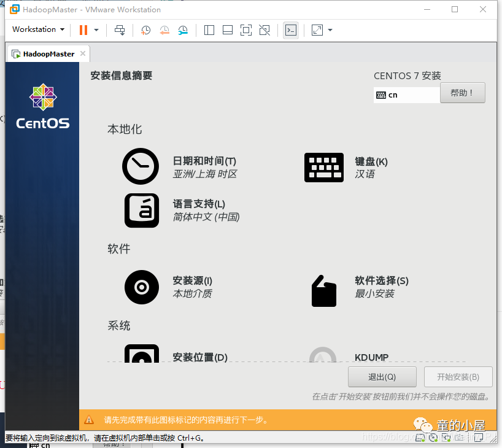Open the date and time clock icon

click(141, 166)
